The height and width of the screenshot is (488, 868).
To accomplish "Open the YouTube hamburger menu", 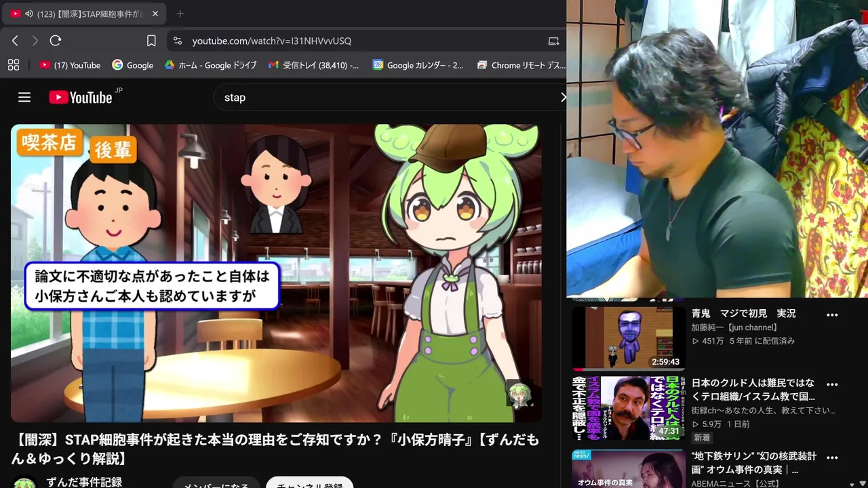I will (24, 97).
